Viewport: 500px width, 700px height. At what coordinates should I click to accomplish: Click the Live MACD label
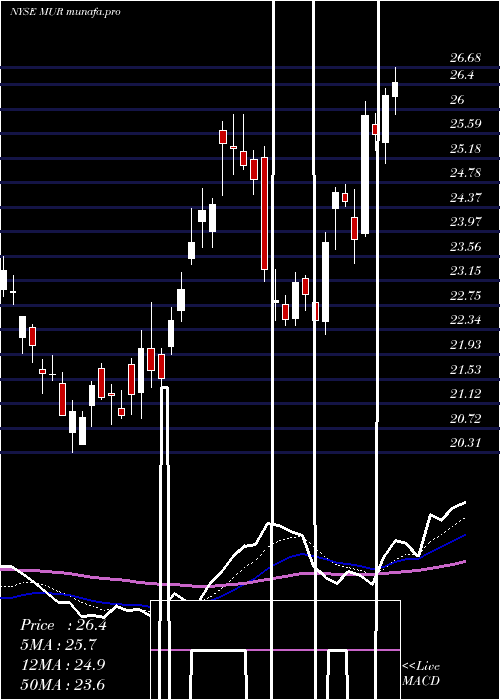pos(421,673)
